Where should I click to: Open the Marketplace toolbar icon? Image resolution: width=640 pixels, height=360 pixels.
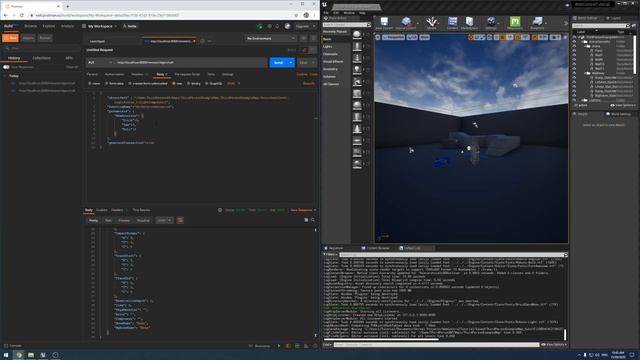[x=469, y=22]
